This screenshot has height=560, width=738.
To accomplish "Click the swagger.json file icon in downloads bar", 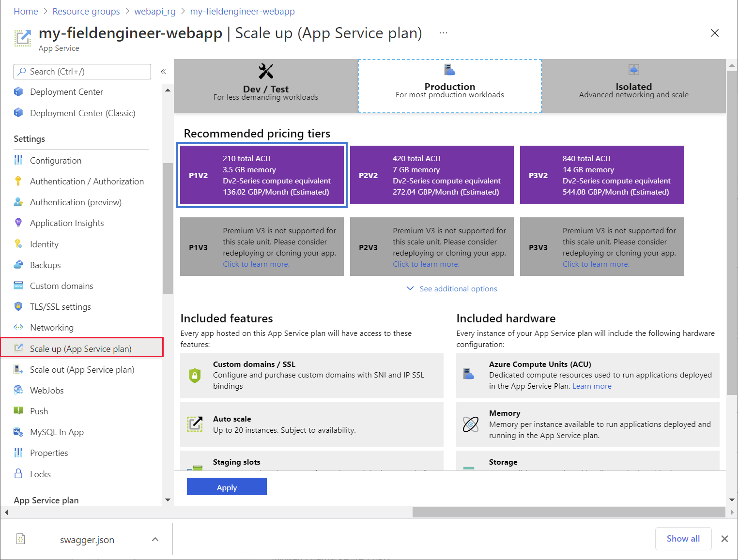I will pos(20,539).
